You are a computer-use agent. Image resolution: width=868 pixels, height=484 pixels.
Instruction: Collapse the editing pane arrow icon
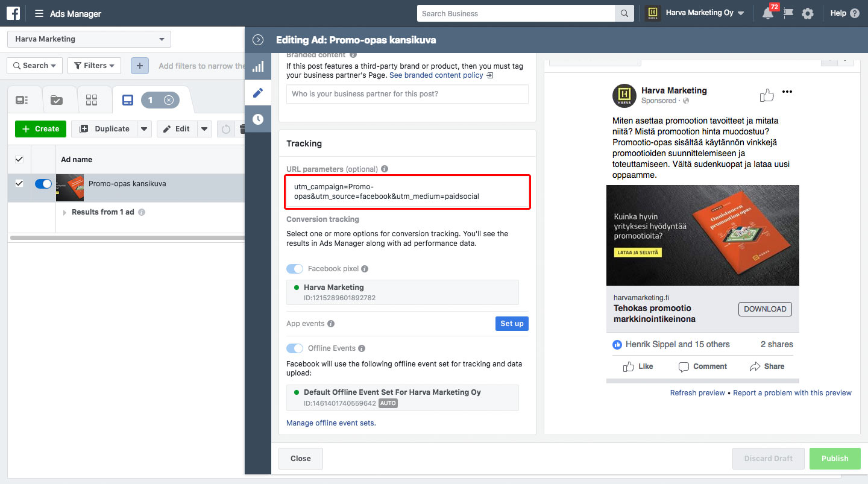click(258, 40)
